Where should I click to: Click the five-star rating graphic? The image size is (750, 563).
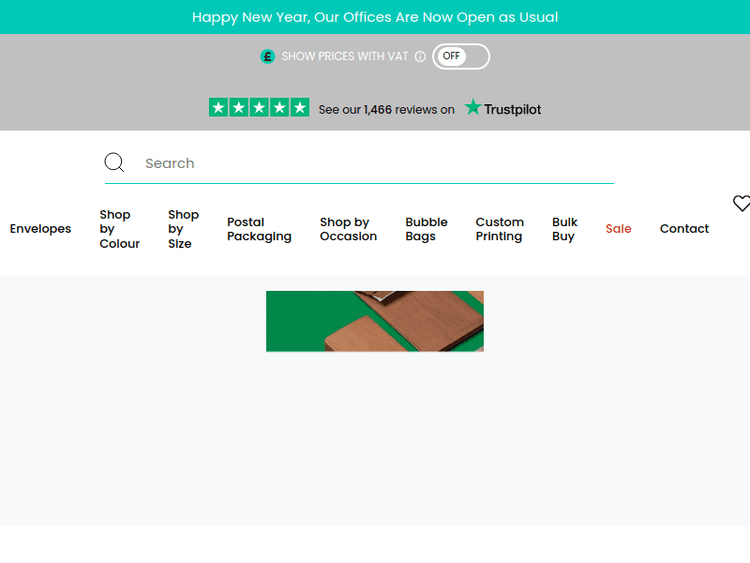coord(259,108)
